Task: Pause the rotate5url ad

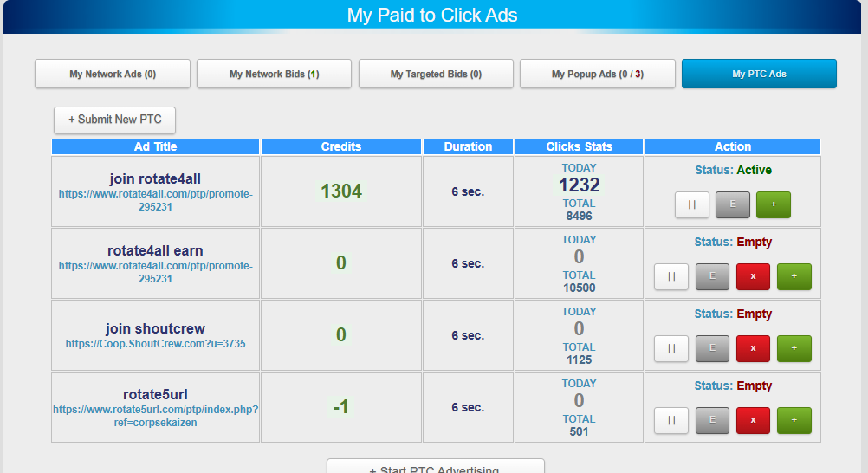Action: click(x=671, y=420)
